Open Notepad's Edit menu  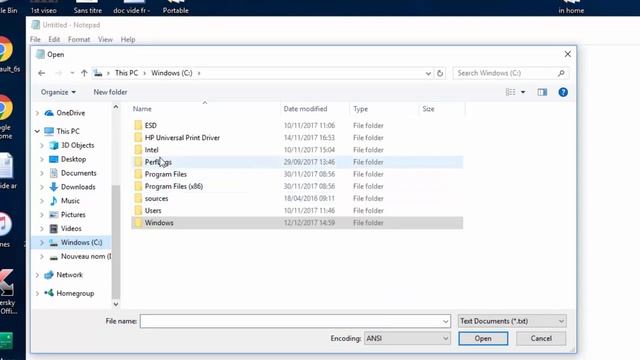click(54, 40)
